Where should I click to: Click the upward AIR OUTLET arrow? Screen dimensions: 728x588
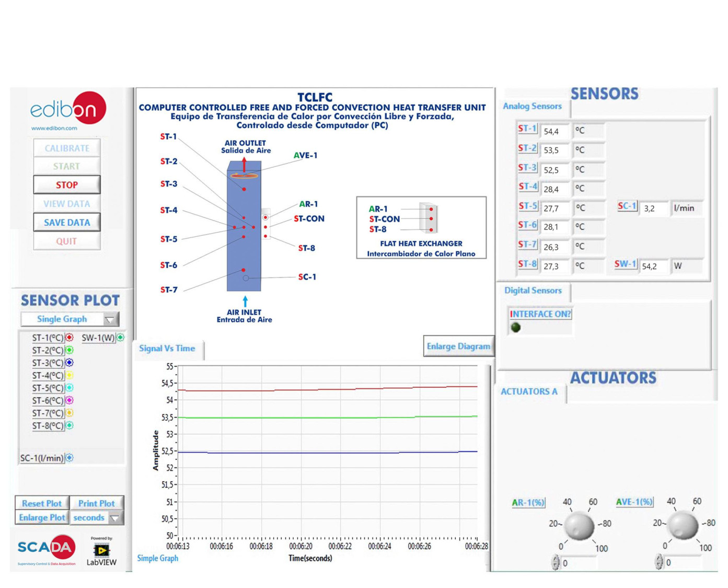click(x=244, y=164)
